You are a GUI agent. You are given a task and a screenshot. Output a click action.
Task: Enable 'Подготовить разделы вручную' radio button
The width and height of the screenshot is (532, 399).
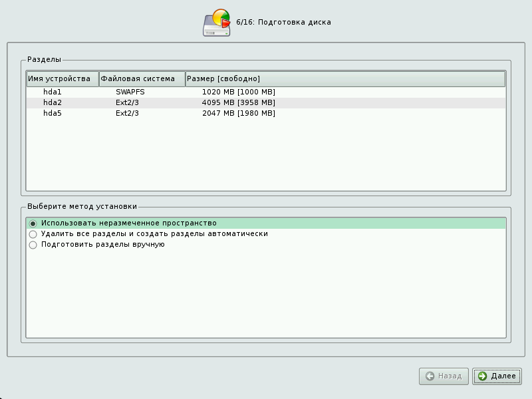(x=33, y=245)
